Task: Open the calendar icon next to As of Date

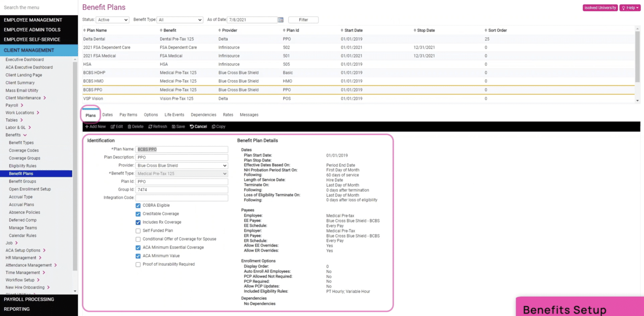Action: [x=281, y=20]
